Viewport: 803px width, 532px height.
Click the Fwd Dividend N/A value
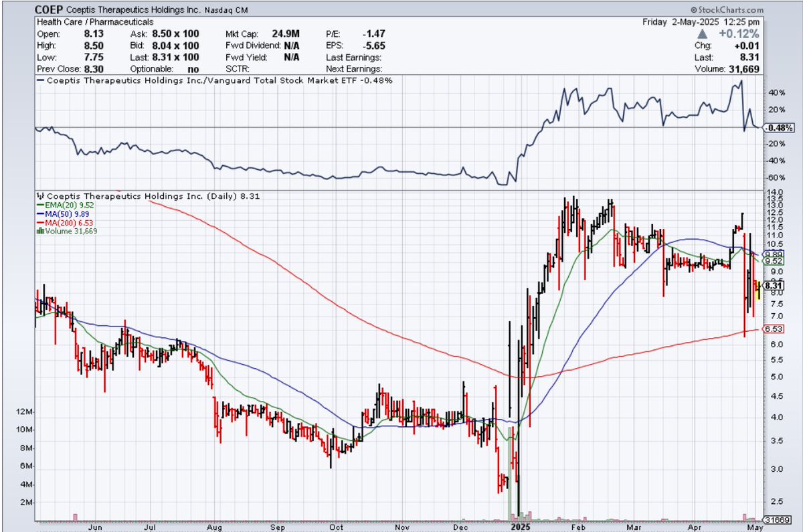pos(292,46)
